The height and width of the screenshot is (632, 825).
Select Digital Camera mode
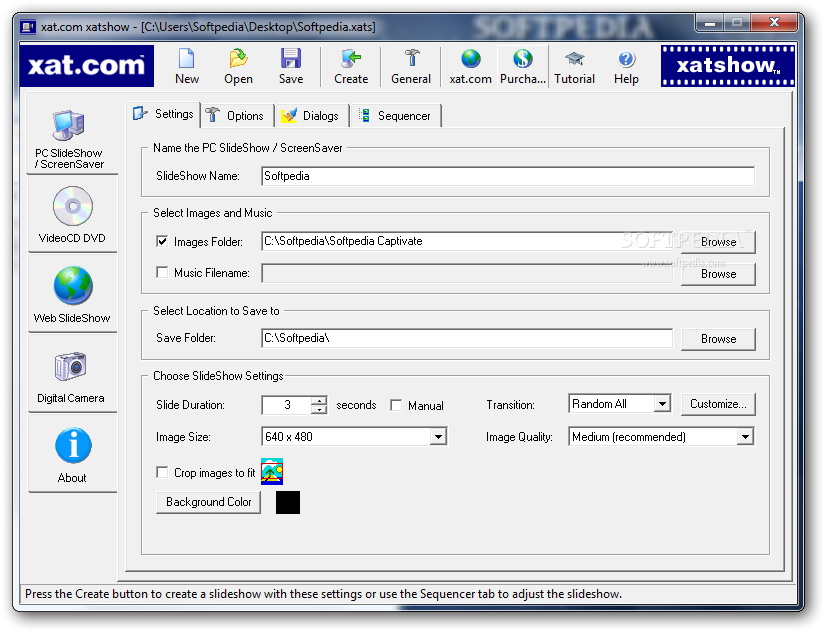72,375
